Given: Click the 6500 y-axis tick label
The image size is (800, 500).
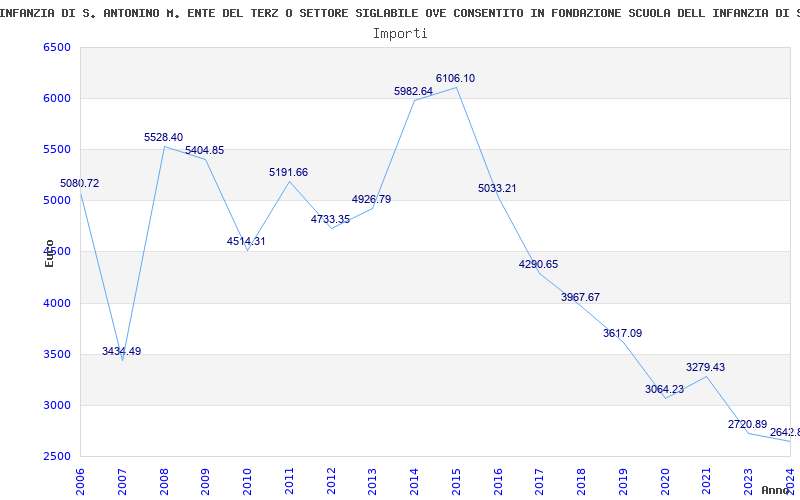Looking at the screenshot, I should tap(57, 48).
